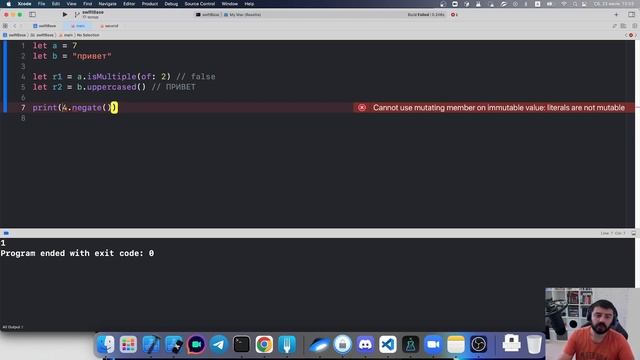640x360 pixels.
Task: Toggle the inspector panel at the toolbar's right end
Action: coord(631,14)
